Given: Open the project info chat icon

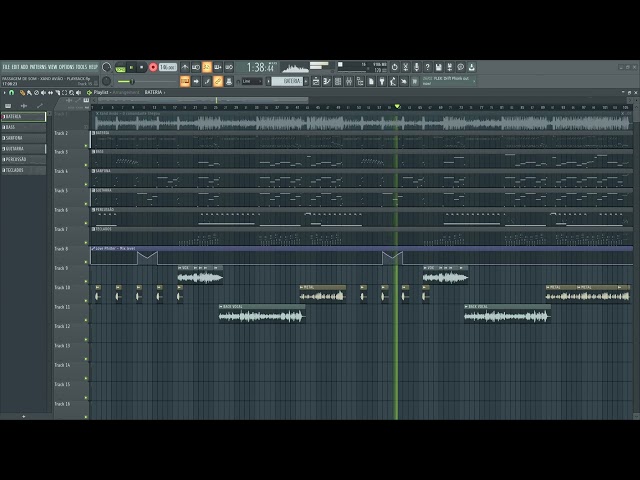Looking at the screenshot, I should (x=461, y=67).
